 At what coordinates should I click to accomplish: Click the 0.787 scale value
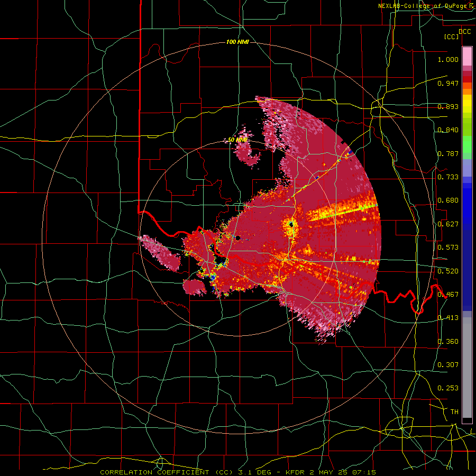448,153
